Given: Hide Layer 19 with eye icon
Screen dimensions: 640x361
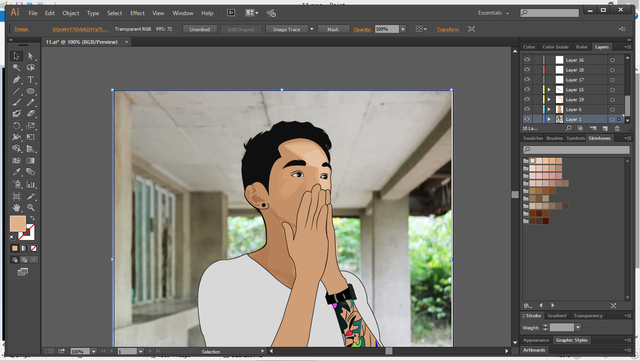Looking at the screenshot, I should point(527,99).
